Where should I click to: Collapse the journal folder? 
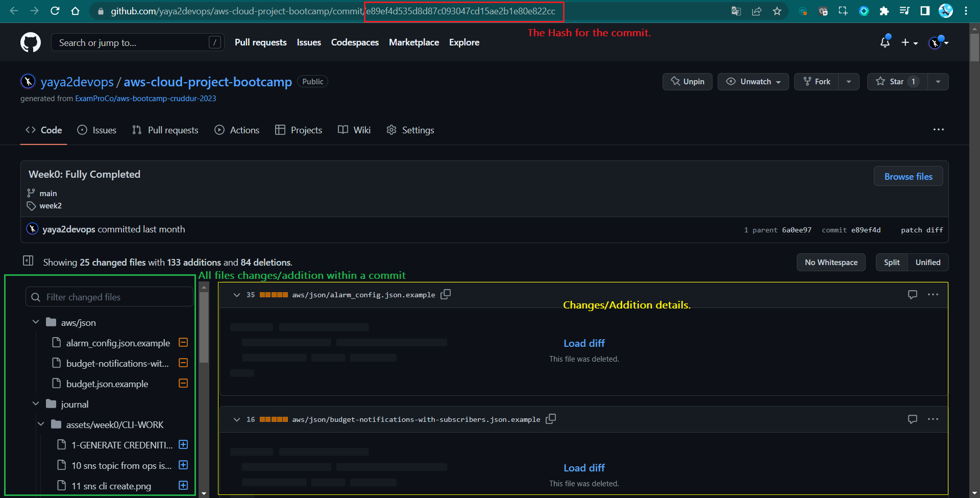click(x=36, y=404)
